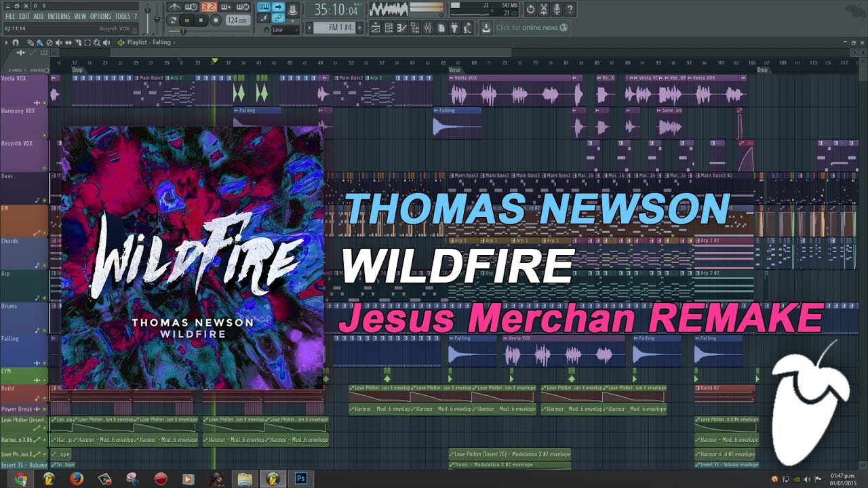Select the Chords track header
This screenshot has height=488, width=868.
point(24,252)
